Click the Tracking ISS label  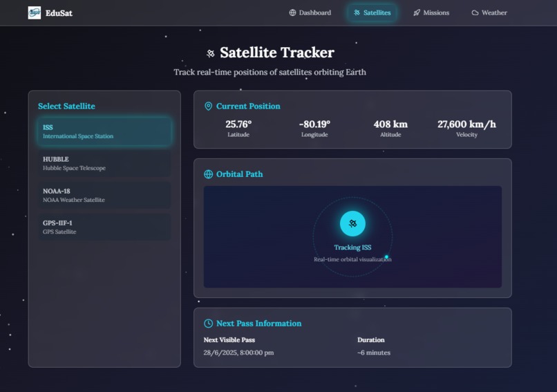coord(352,248)
